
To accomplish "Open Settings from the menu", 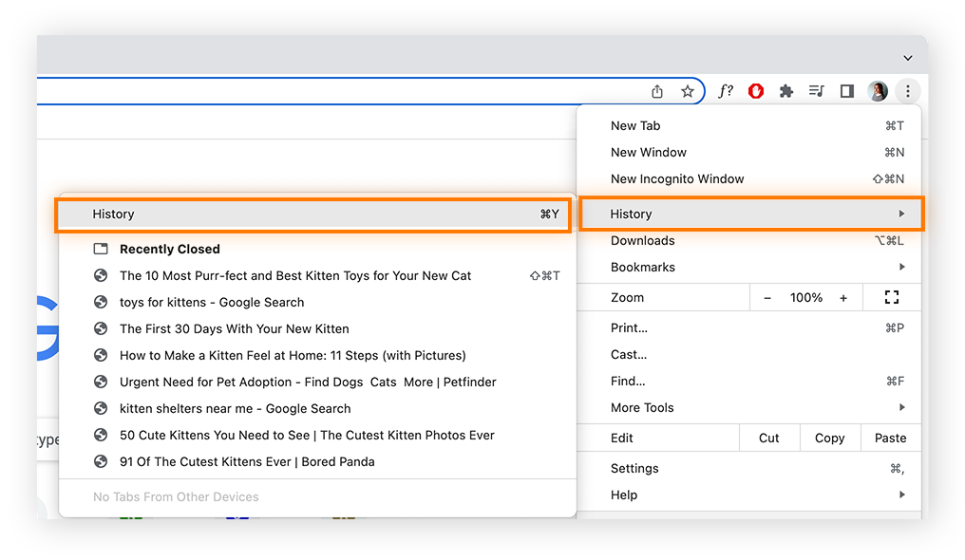I will click(x=634, y=468).
